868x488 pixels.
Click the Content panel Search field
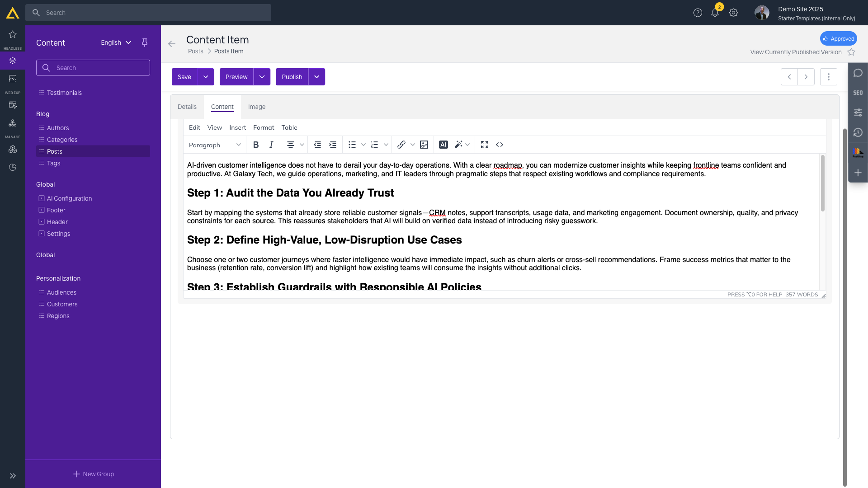tap(93, 68)
